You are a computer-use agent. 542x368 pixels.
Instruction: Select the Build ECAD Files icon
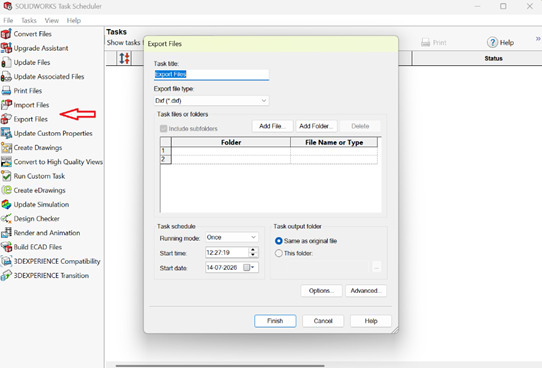coord(6,247)
